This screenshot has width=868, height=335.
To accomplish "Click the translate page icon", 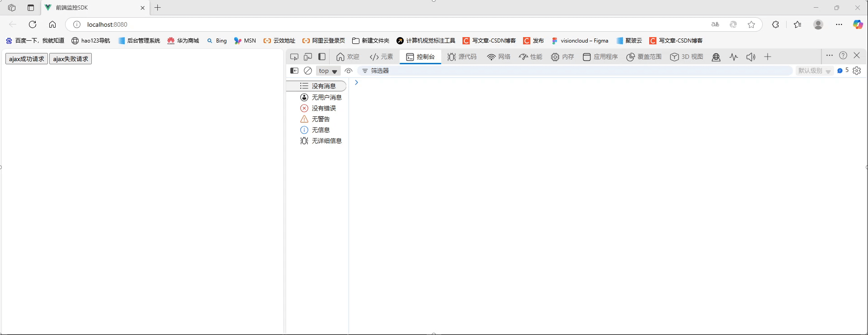I will [715, 24].
